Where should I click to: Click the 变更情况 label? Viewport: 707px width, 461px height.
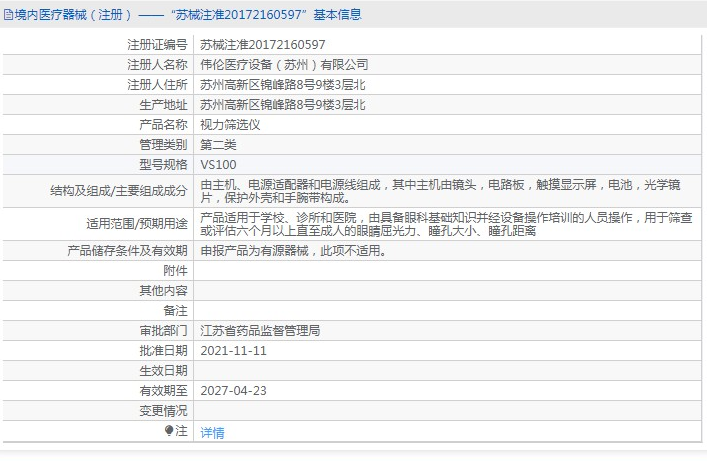[x=163, y=410]
